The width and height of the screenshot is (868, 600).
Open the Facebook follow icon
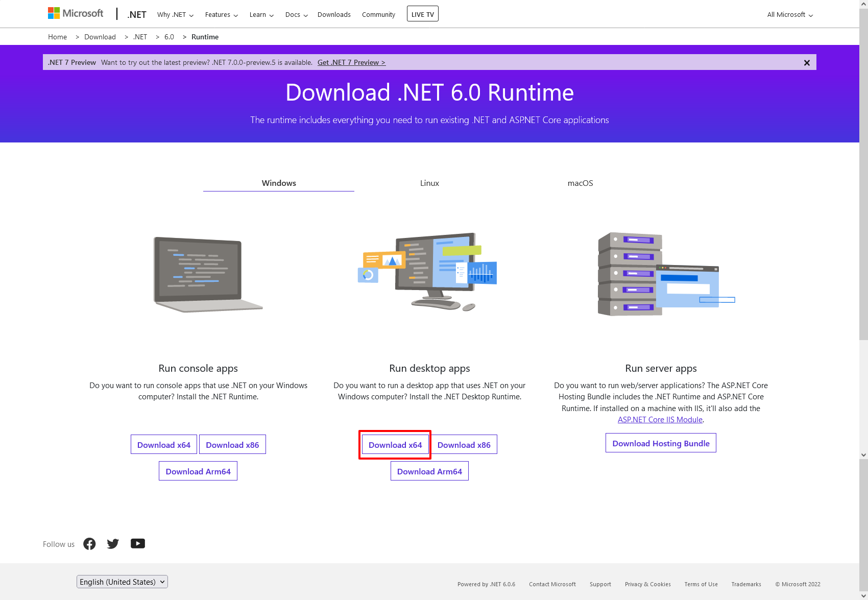(x=89, y=544)
